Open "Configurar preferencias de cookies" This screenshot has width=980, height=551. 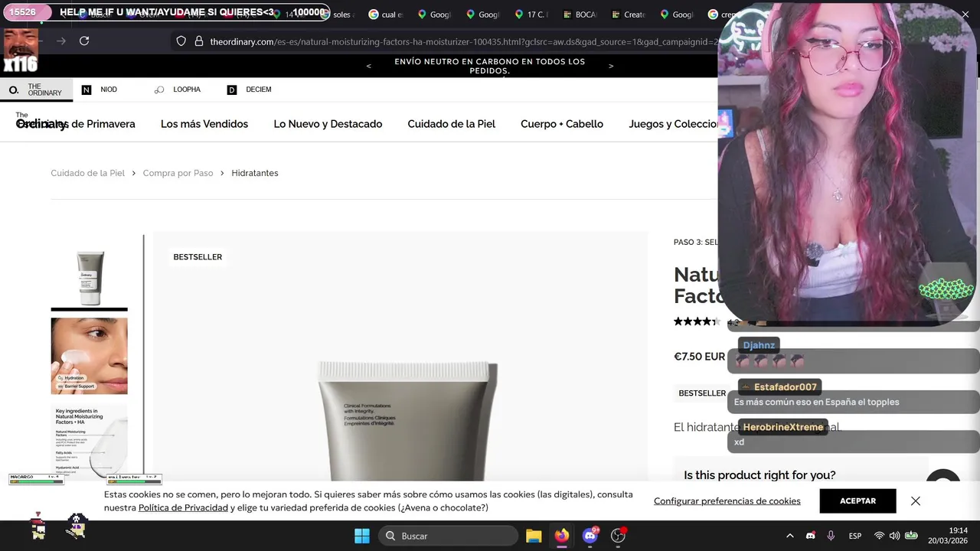point(727,500)
